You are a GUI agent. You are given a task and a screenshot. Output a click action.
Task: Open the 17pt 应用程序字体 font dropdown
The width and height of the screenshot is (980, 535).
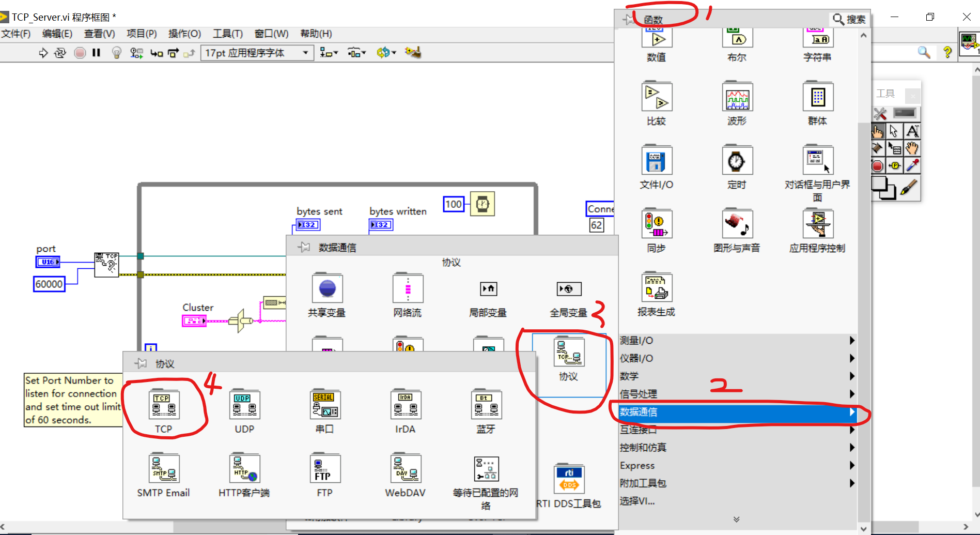point(306,52)
